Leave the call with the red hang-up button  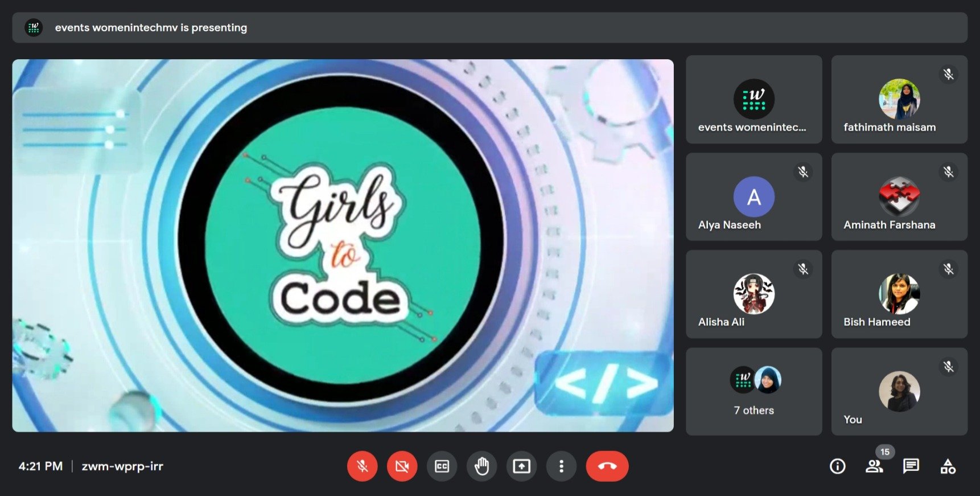coord(607,466)
